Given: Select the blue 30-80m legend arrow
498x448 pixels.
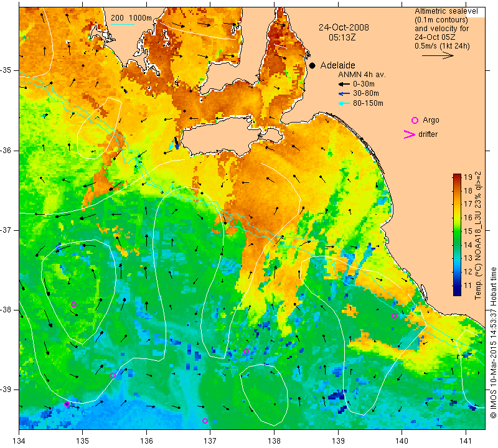Looking at the screenshot, I should [344, 94].
